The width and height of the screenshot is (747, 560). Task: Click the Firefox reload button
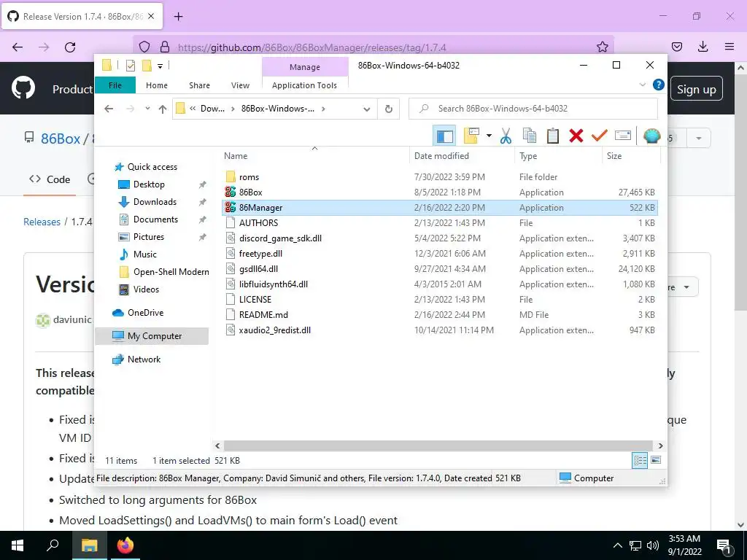pos(70,47)
